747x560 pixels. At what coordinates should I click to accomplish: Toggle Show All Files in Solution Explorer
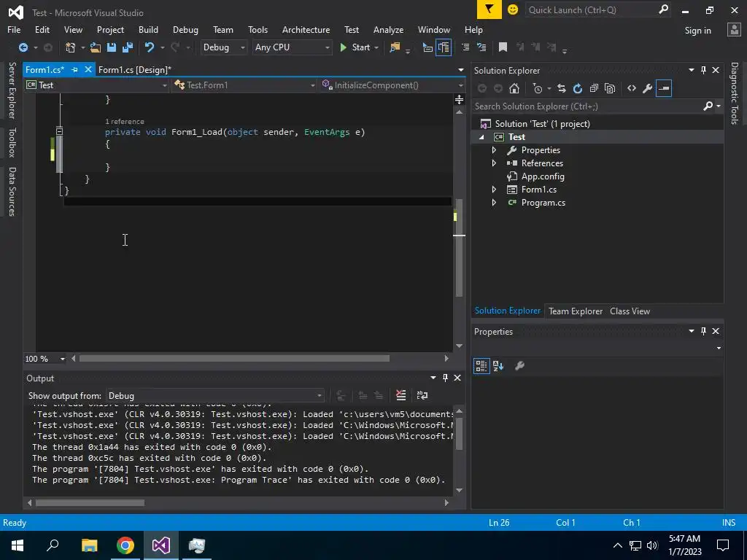(x=610, y=88)
